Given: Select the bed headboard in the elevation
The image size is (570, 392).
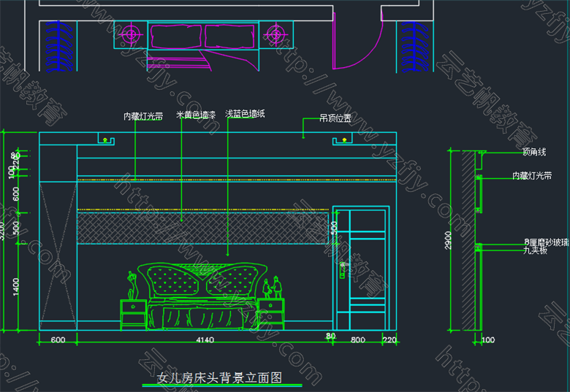Looking at the screenshot, I should pos(202,280).
